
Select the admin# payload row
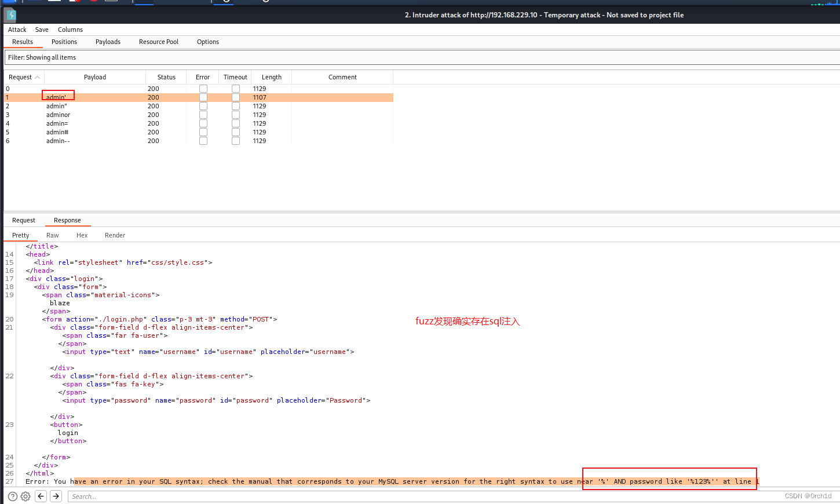pyautogui.click(x=199, y=132)
